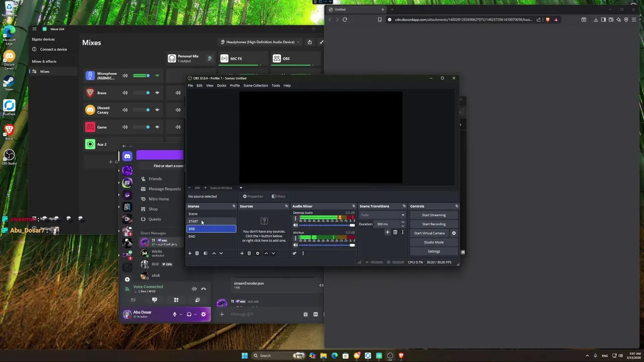Adjust Desktop Audio volume slider
Image resolution: width=644 pixels, height=362 pixels.
pyautogui.click(x=328, y=225)
